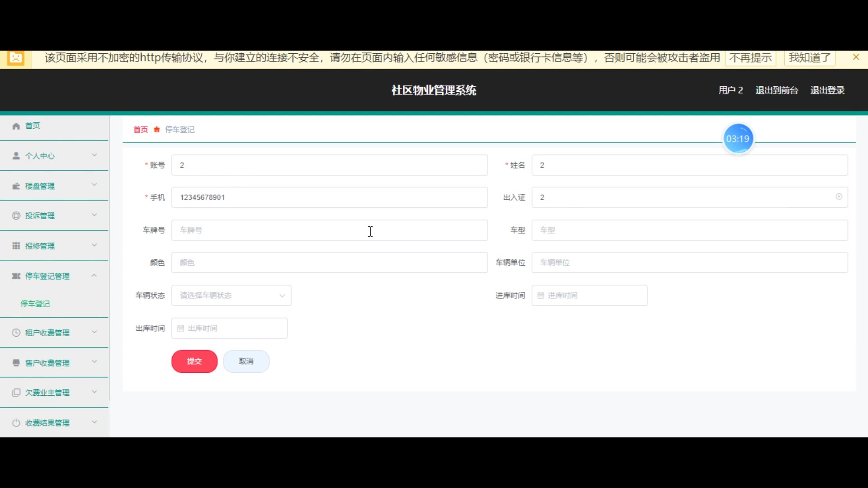
Task: Select the 停车登记 submenu item
Action: pyautogui.click(x=35, y=304)
